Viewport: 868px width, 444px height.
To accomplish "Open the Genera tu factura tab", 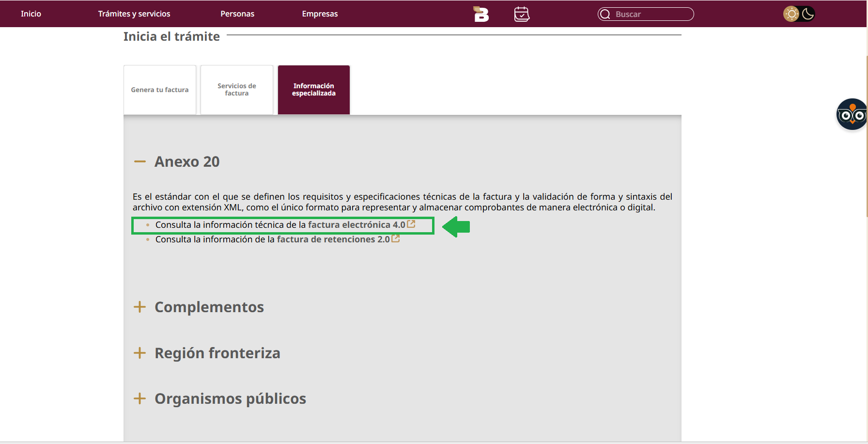I will point(160,90).
